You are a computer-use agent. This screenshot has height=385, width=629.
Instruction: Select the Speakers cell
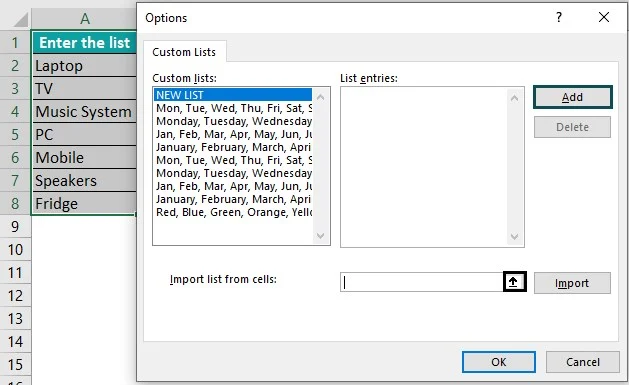pos(84,180)
